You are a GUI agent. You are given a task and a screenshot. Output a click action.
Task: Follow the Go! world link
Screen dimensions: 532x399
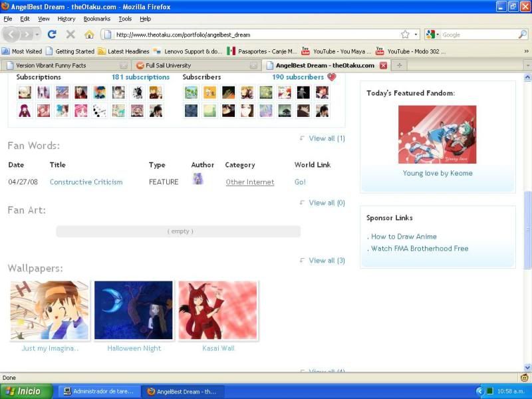pyautogui.click(x=300, y=182)
